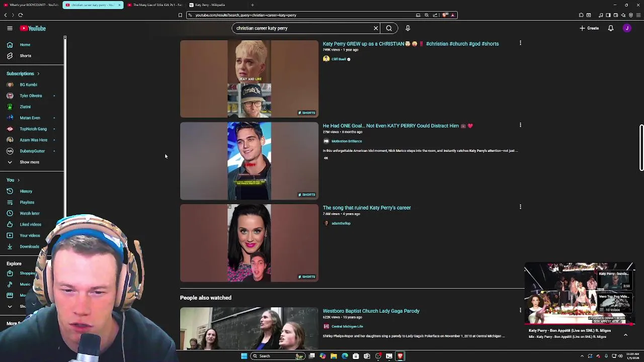Screen dimensions: 644x362
Task: Open the Cliff Buell channel link
Action: (x=339, y=59)
